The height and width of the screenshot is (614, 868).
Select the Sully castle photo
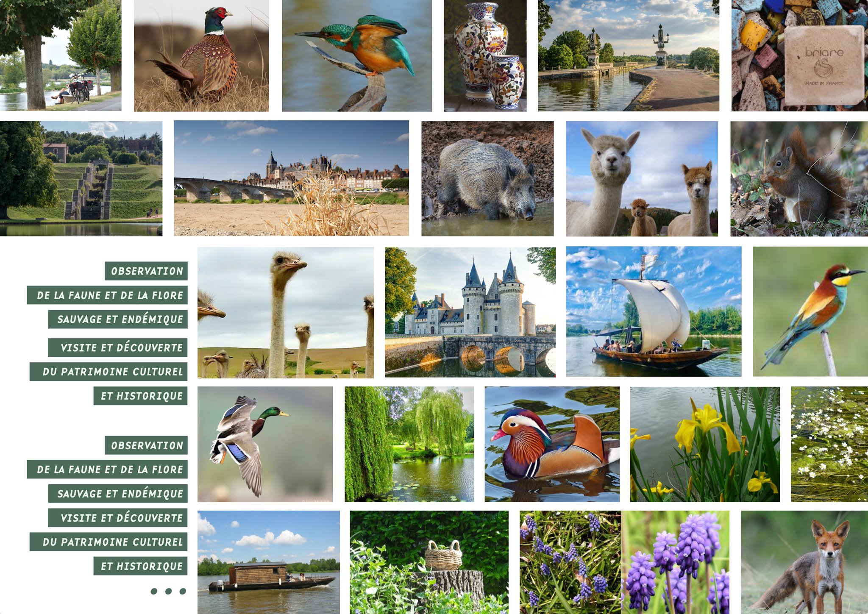[x=470, y=312]
